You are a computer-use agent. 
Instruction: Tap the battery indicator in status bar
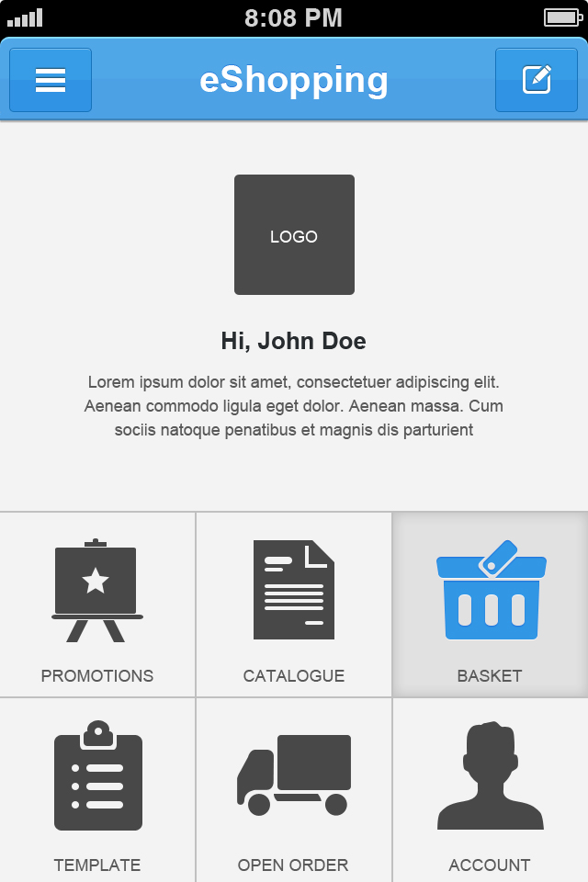561,17
